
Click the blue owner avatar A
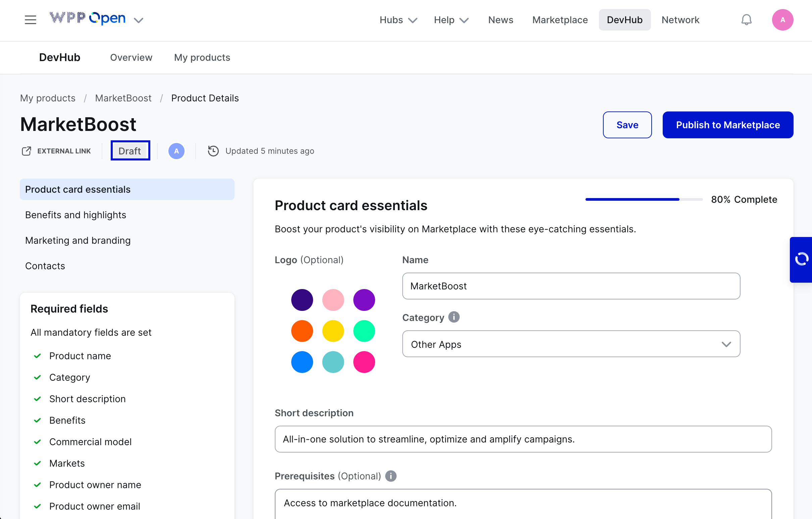(176, 151)
